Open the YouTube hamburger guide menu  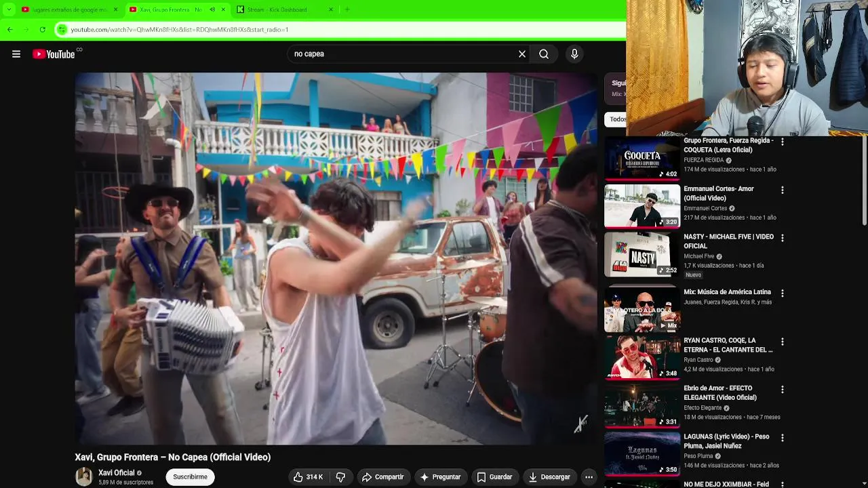click(16, 54)
